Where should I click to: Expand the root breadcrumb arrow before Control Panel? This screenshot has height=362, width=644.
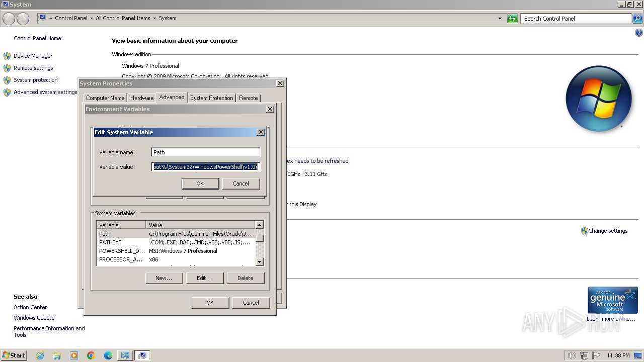coord(51,19)
